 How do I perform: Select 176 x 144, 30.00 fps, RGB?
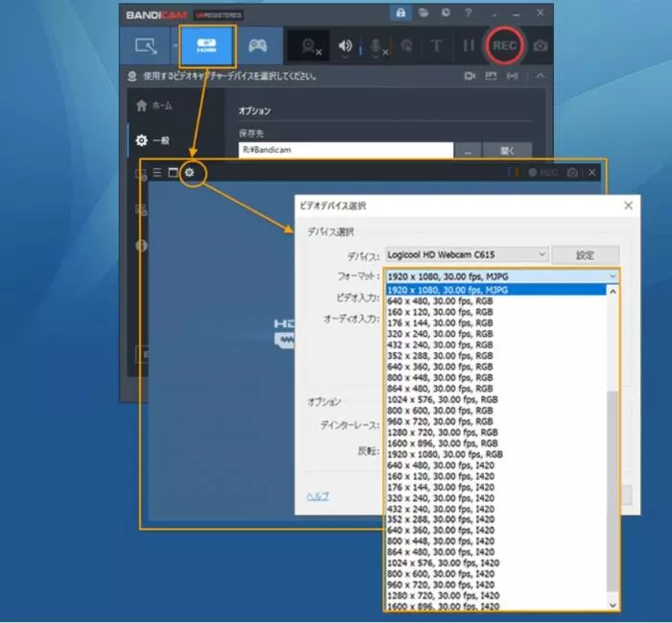pyautogui.click(x=496, y=323)
